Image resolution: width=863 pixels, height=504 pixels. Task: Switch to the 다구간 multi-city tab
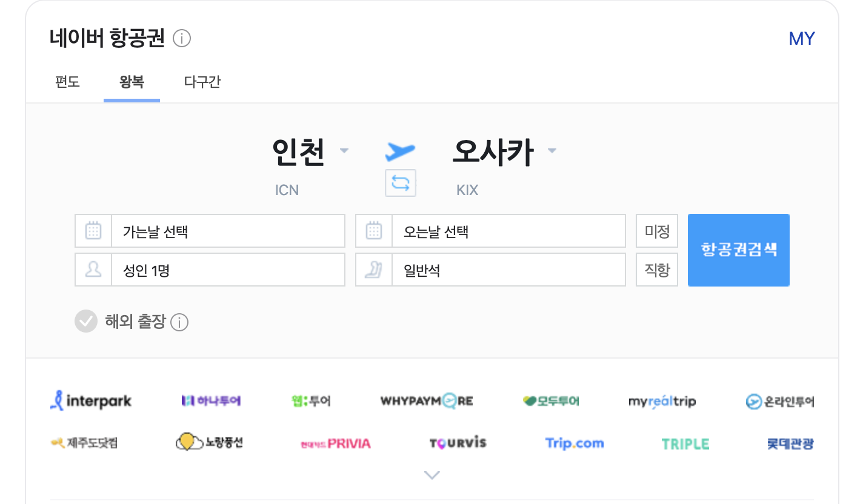[x=201, y=82]
